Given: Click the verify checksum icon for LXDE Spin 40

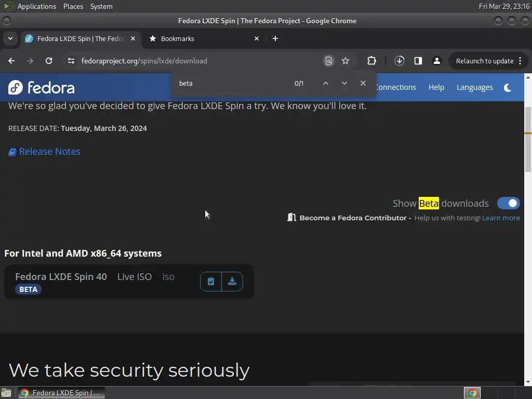Looking at the screenshot, I should [x=211, y=281].
